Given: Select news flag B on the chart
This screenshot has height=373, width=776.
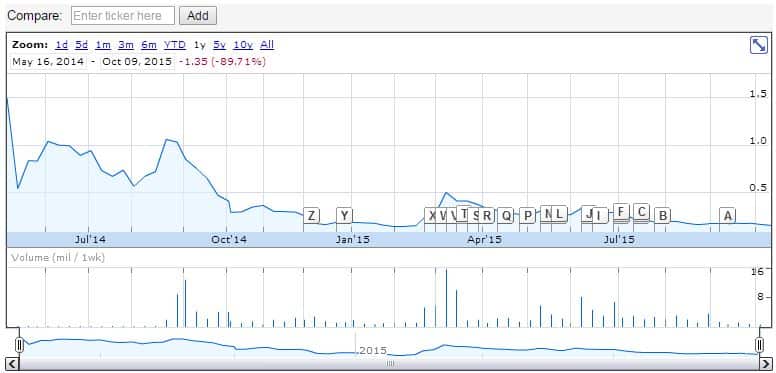Looking at the screenshot, I should [662, 216].
